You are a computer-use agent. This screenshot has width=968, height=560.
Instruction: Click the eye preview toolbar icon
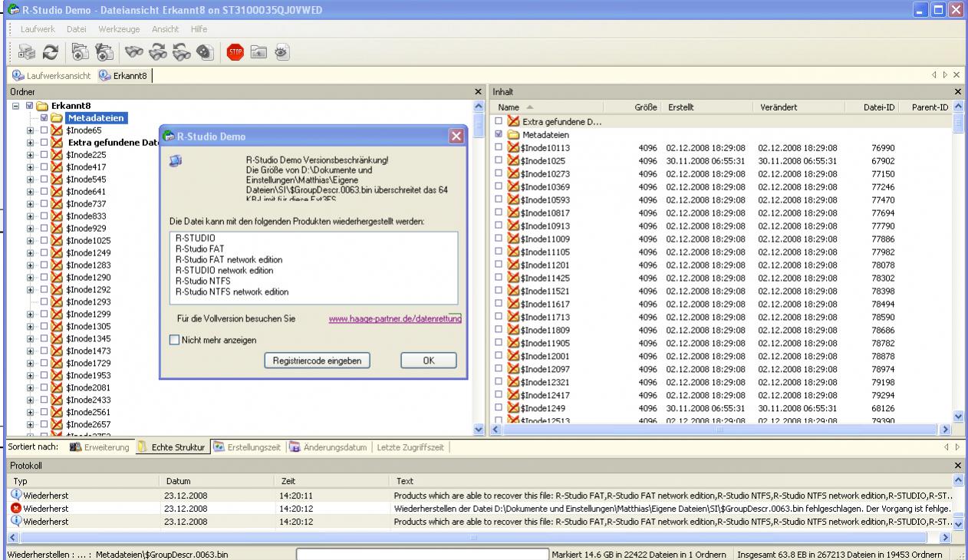coord(282,52)
